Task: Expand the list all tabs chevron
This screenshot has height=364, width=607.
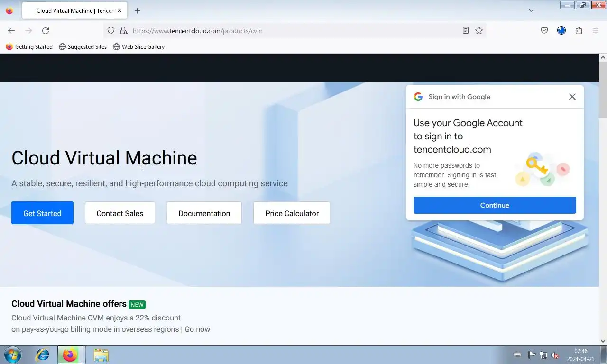Action: click(x=531, y=10)
